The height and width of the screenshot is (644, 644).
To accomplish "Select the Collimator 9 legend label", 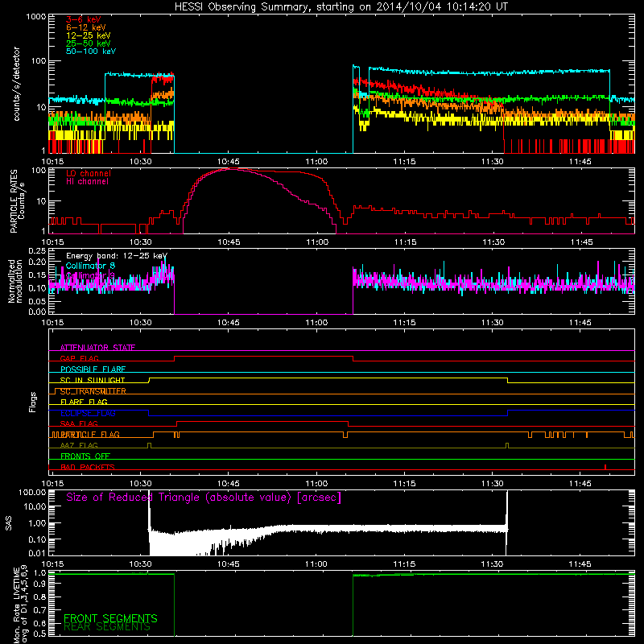I will (x=90, y=275).
